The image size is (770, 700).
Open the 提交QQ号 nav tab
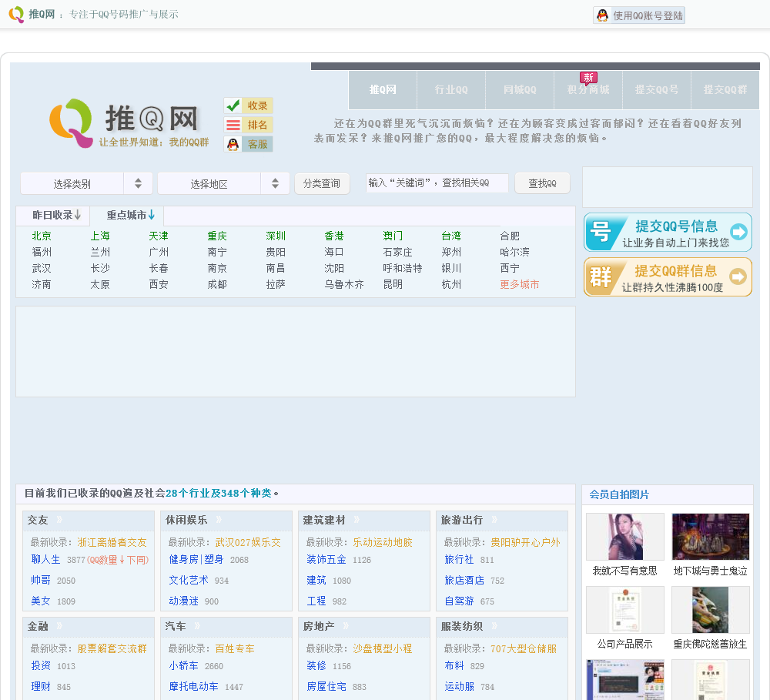pyautogui.click(x=657, y=90)
